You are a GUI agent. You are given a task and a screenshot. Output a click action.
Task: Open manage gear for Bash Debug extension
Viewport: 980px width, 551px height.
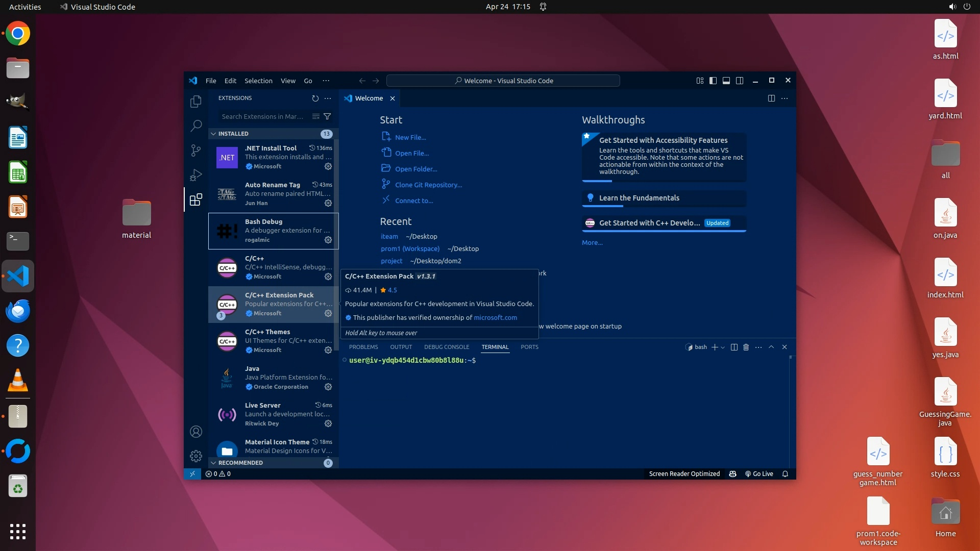328,240
